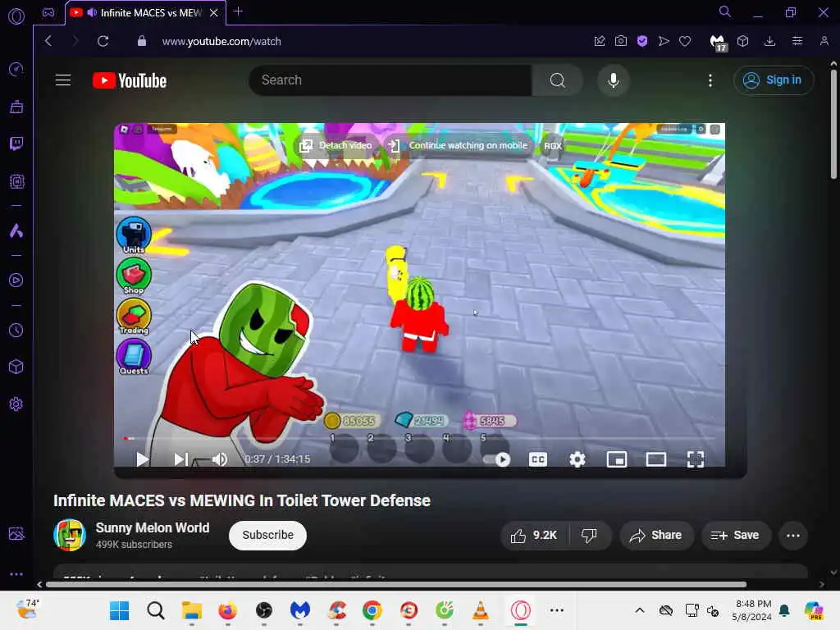Open the Flow send icon

[664, 41]
